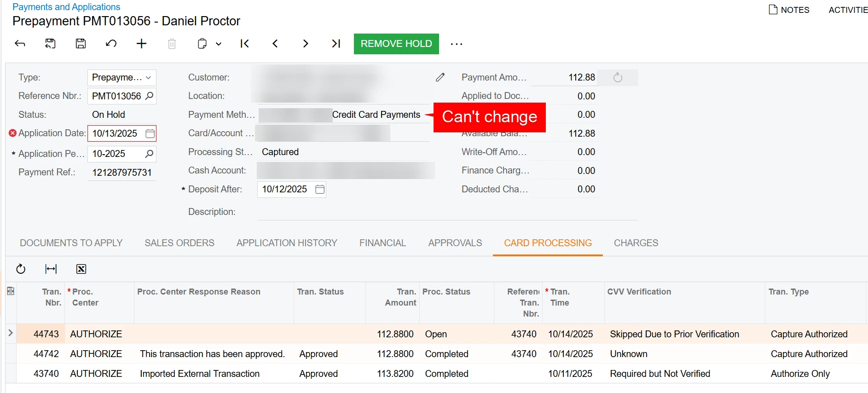Click the Undo/Cancel icon
Viewport: 868px width, 393px height.
[111, 44]
